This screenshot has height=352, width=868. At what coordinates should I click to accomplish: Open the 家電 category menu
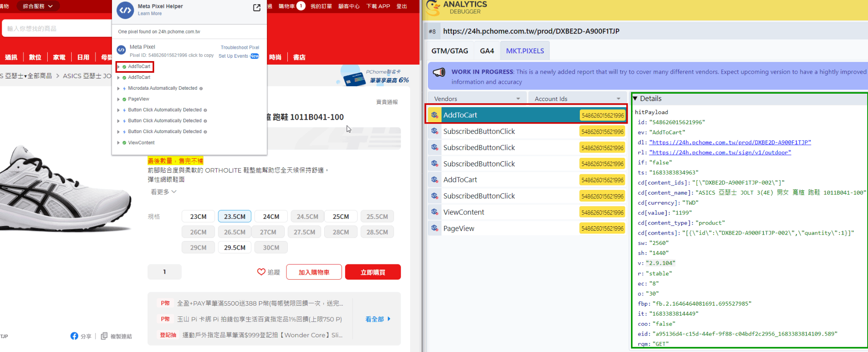[x=59, y=57]
